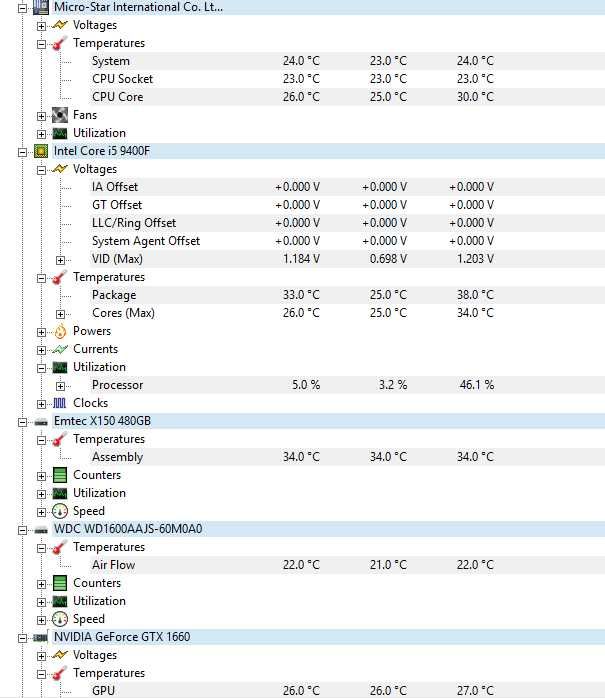Click the Intel Core i5 9400F chip icon
605x698 pixels.
(41, 151)
